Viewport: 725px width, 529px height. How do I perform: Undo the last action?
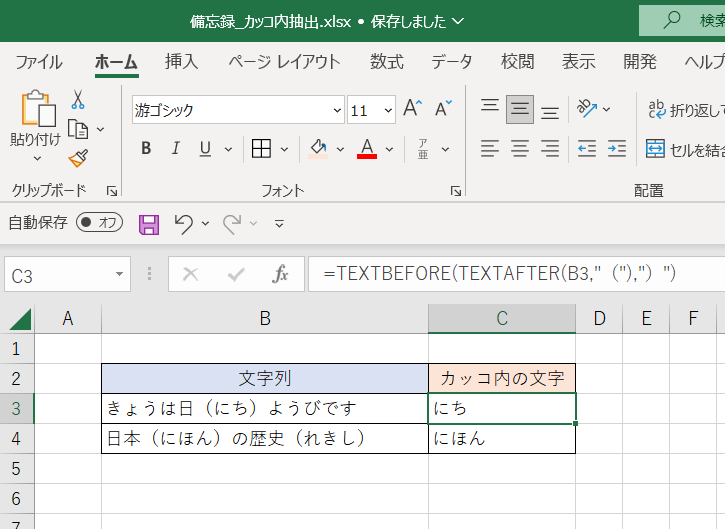(184, 224)
